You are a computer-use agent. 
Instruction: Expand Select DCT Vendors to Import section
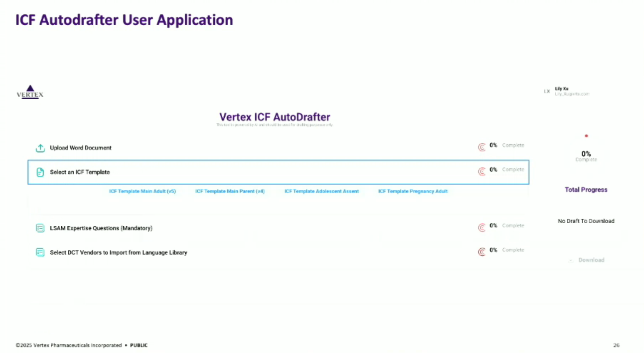(118, 252)
